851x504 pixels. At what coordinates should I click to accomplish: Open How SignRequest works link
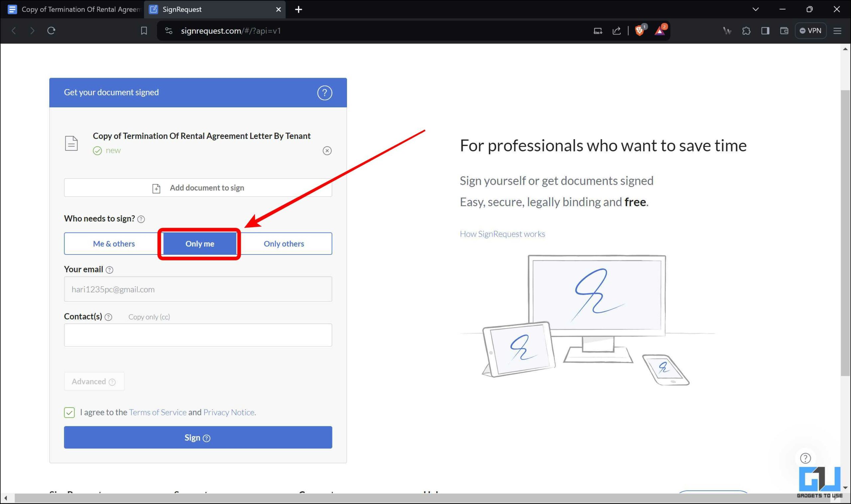[502, 234]
